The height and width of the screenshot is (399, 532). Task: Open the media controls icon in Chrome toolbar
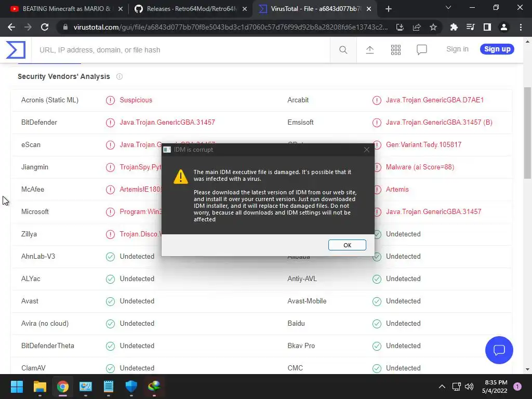471,27
